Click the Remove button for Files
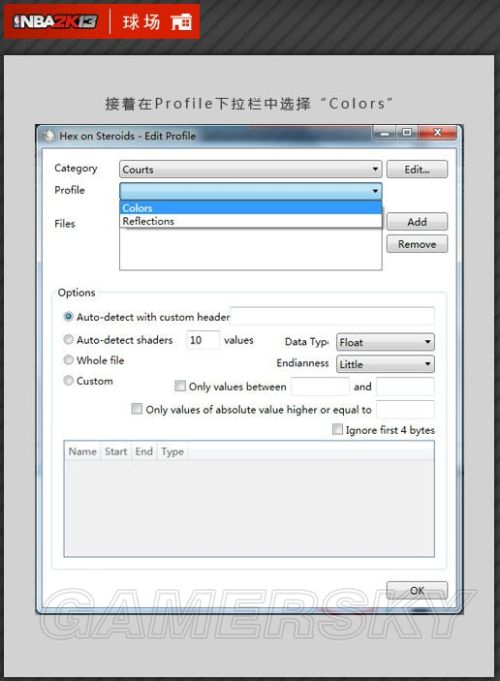Screen dimensions: 500x681 coord(417,244)
